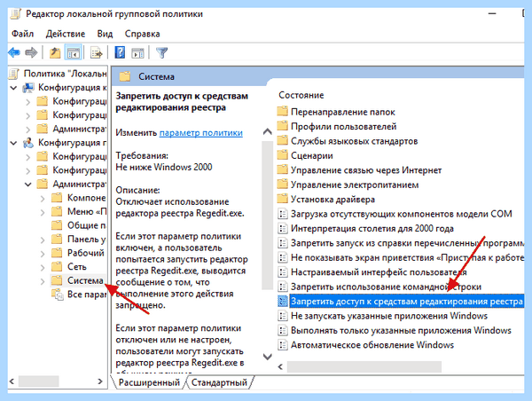Click tree pane scroll left arrow
This screenshot has height=401, width=532.
click(x=12, y=381)
